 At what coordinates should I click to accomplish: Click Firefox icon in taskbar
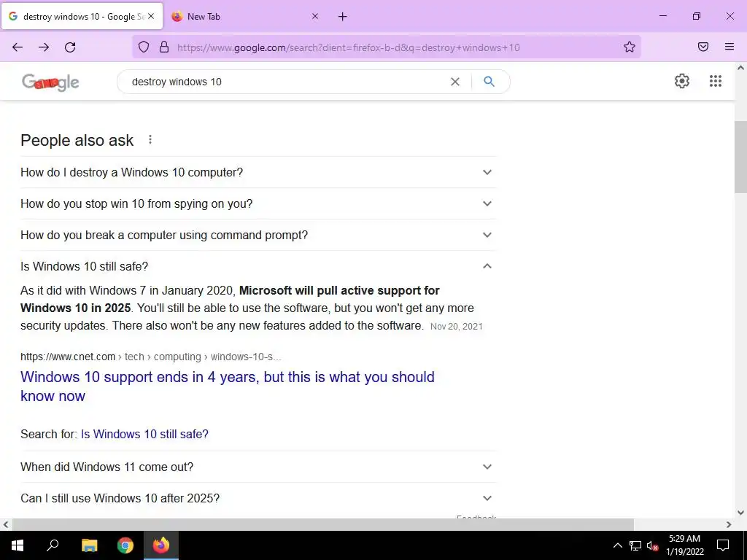click(161, 545)
